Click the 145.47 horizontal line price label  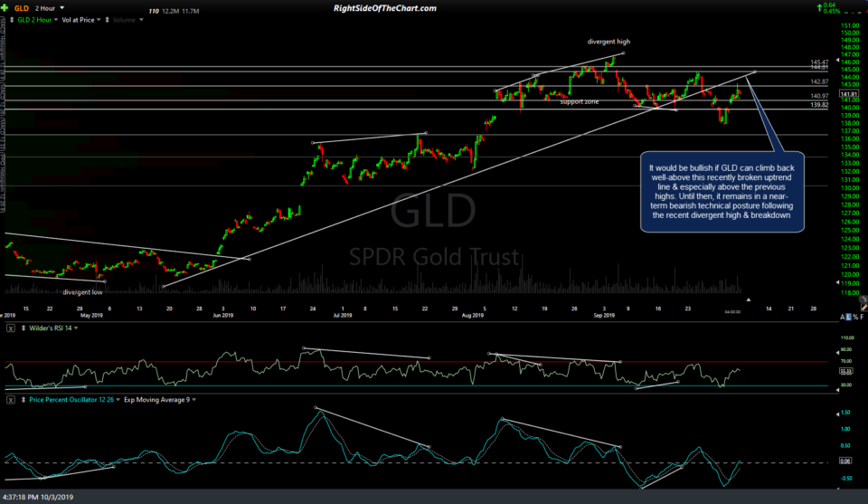819,62
